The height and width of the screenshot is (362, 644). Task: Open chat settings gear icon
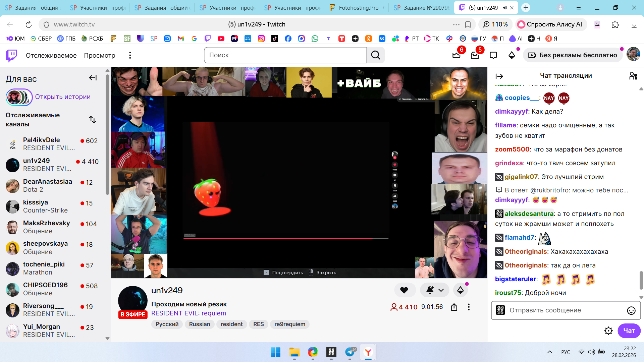(608, 331)
